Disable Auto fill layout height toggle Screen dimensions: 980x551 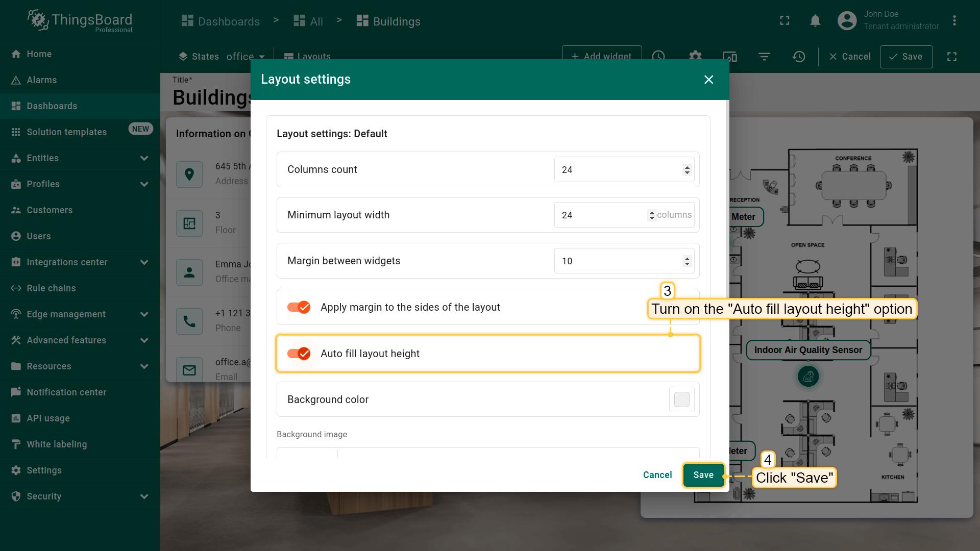point(299,354)
